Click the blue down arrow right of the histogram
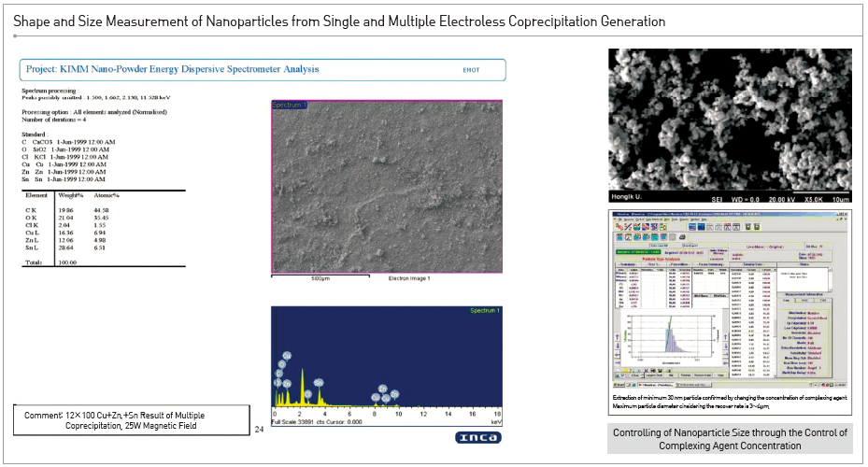The height and width of the screenshot is (467, 868). pyautogui.click(x=725, y=346)
